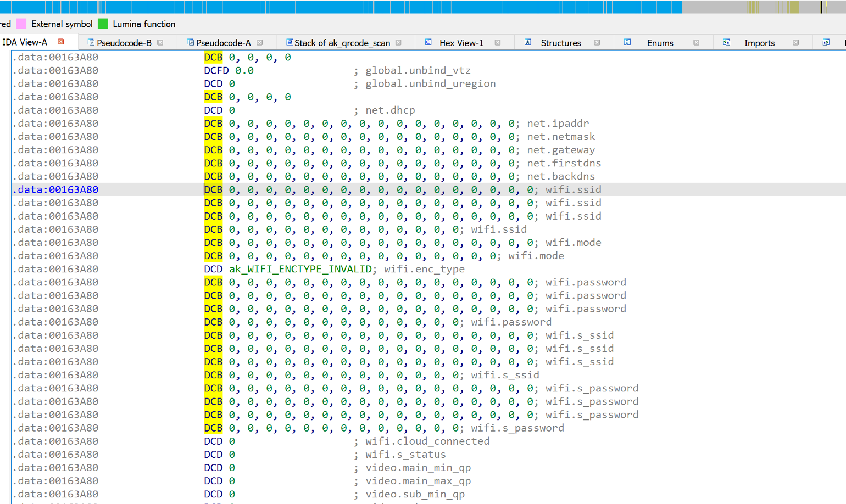Click the ak_WIFI_ENCTYPE_INVALID enum value
Screen dimensions: 846x504
coord(300,269)
